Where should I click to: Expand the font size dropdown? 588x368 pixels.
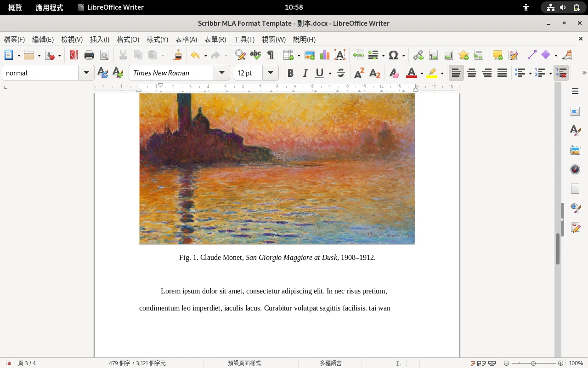(271, 73)
